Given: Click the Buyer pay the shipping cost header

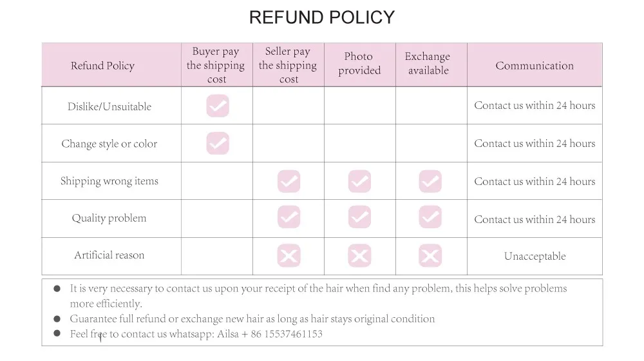Looking at the screenshot, I should [216, 65].
